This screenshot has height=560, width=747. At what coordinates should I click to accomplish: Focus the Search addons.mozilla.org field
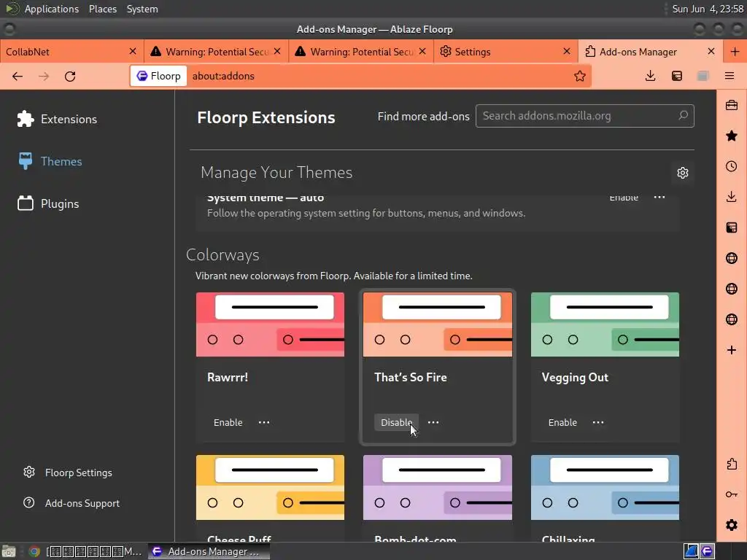pos(584,116)
